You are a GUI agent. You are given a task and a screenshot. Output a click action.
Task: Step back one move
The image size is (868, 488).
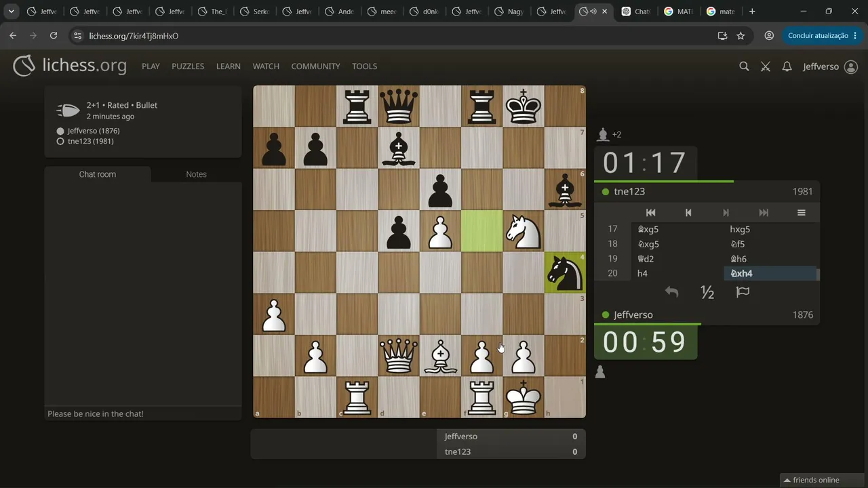tap(688, 213)
